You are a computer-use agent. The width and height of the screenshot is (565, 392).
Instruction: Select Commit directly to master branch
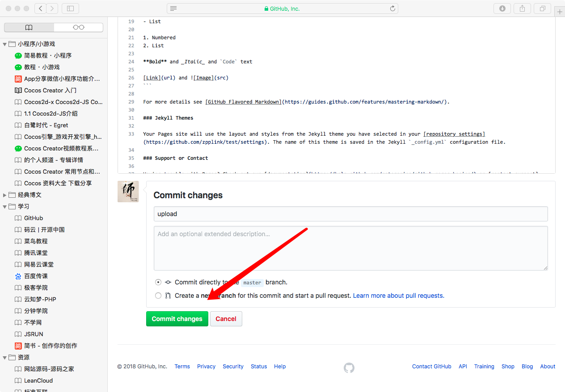(158, 282)
